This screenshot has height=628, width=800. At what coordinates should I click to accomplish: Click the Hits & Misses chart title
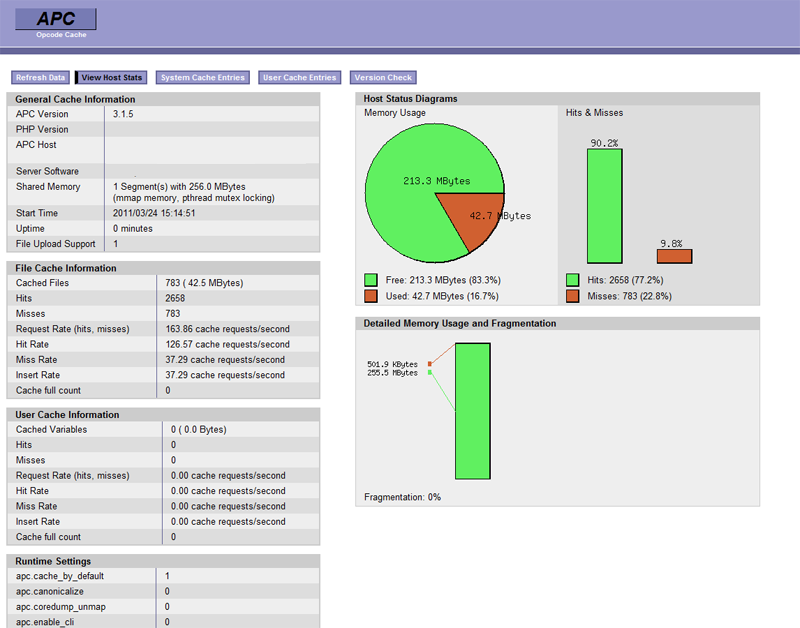[594, 113]
